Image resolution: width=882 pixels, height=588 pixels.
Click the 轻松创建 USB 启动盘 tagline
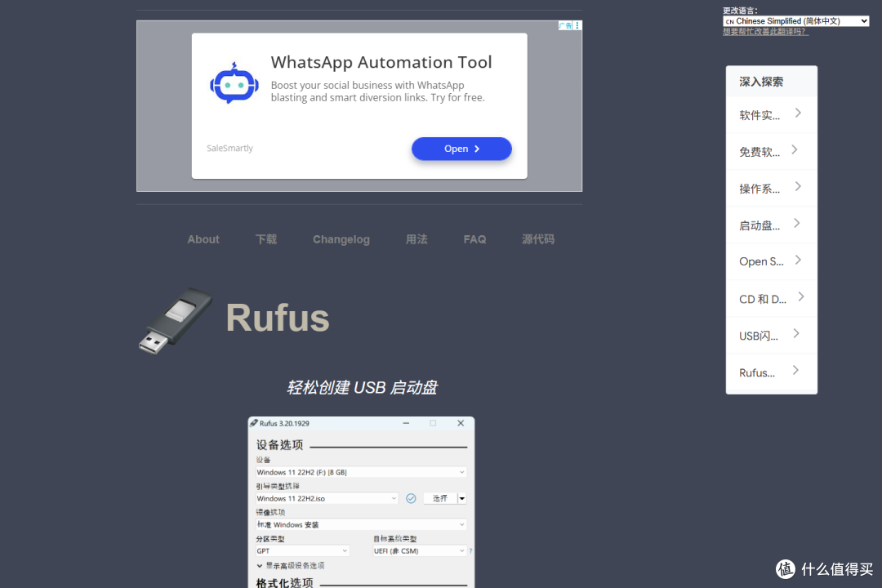coord(362,387)
